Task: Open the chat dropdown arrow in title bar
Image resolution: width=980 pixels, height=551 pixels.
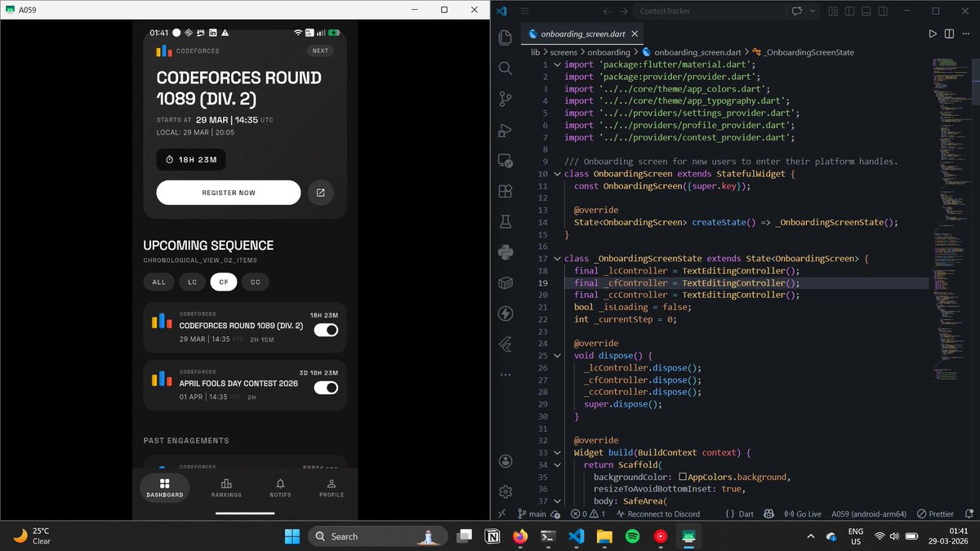Action: pos(813,11)
